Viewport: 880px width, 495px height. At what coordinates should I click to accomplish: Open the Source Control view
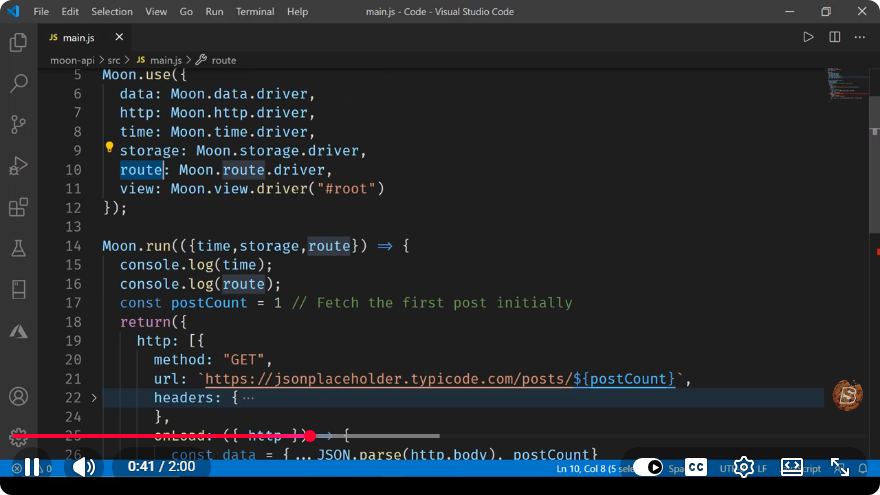[x=19, y=124]
